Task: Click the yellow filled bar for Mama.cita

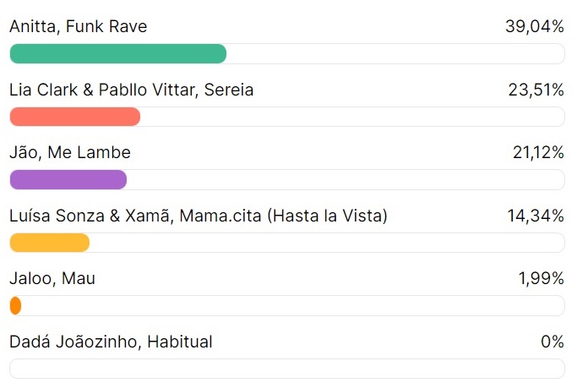Action: [x=49, y=243]
